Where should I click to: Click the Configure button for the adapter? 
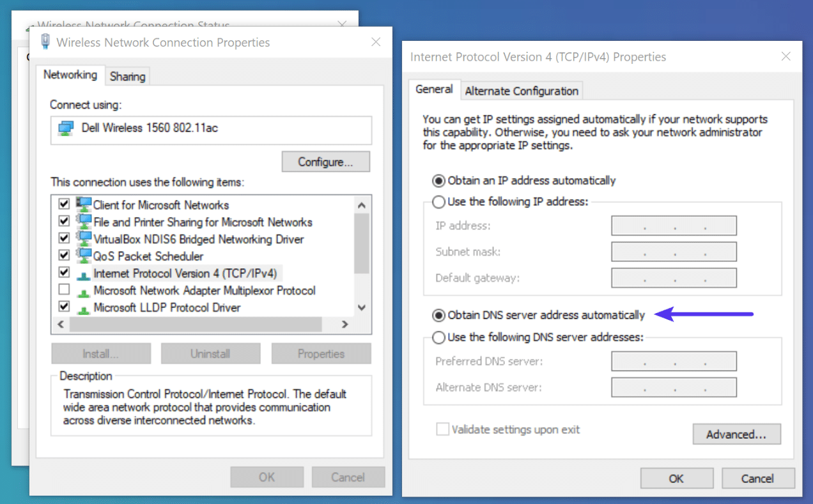click(x=325, y=161)
